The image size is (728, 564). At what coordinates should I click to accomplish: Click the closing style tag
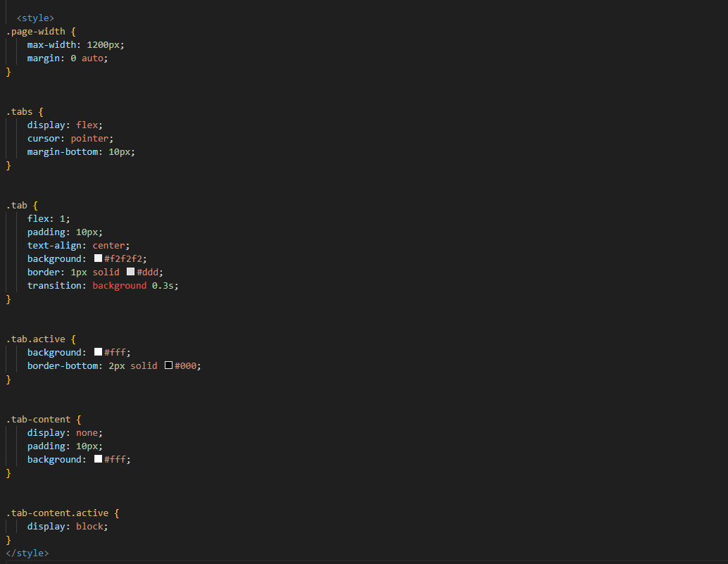click(x=27, y=553)
